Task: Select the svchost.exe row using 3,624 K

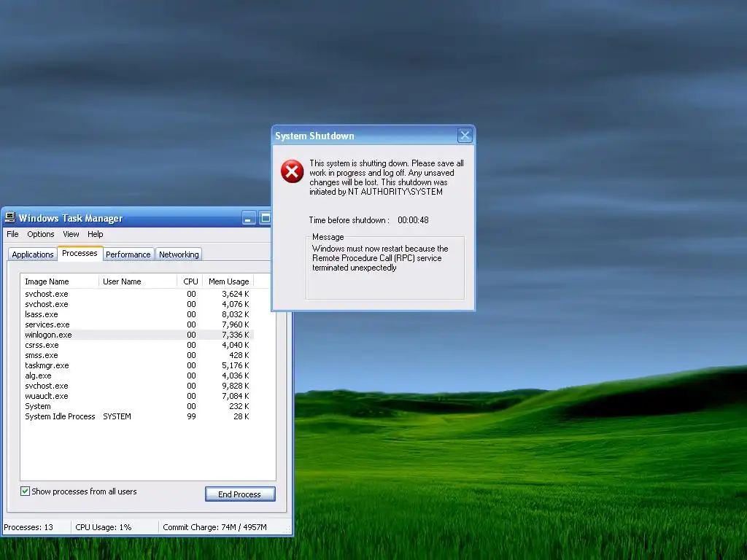Action: [x=137, y=294]
